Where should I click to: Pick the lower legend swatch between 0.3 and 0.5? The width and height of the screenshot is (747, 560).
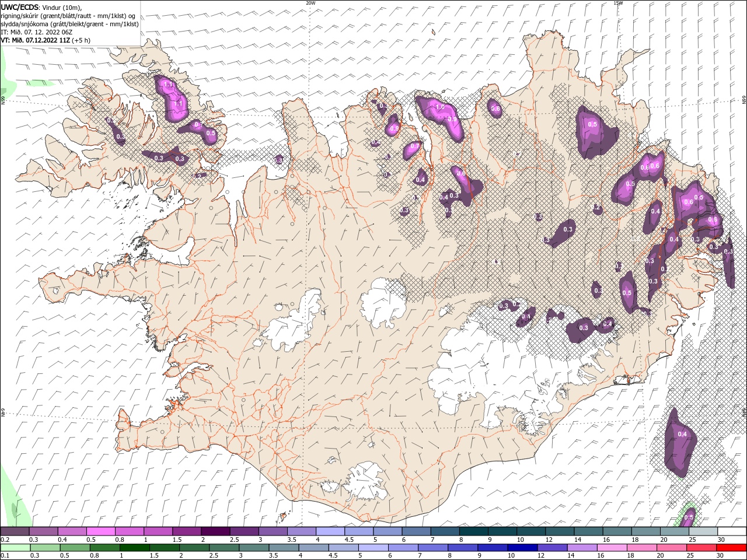point(46,548)
